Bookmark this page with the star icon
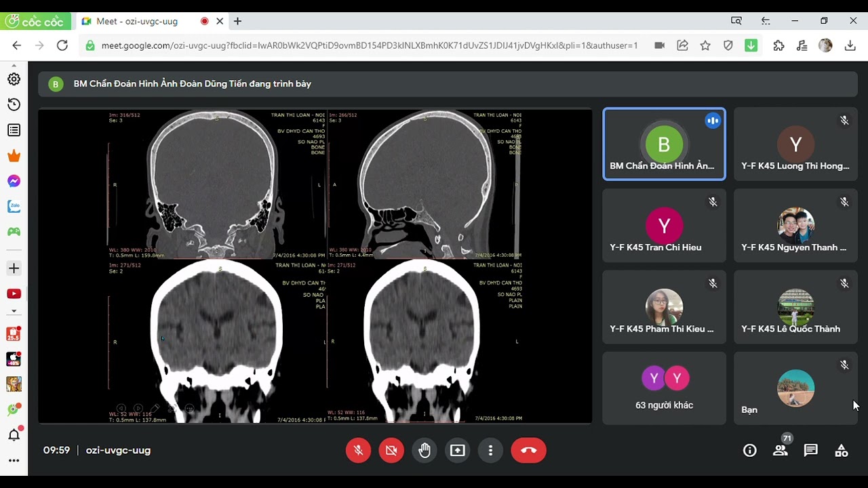The image size is (868, 488). 705,45
